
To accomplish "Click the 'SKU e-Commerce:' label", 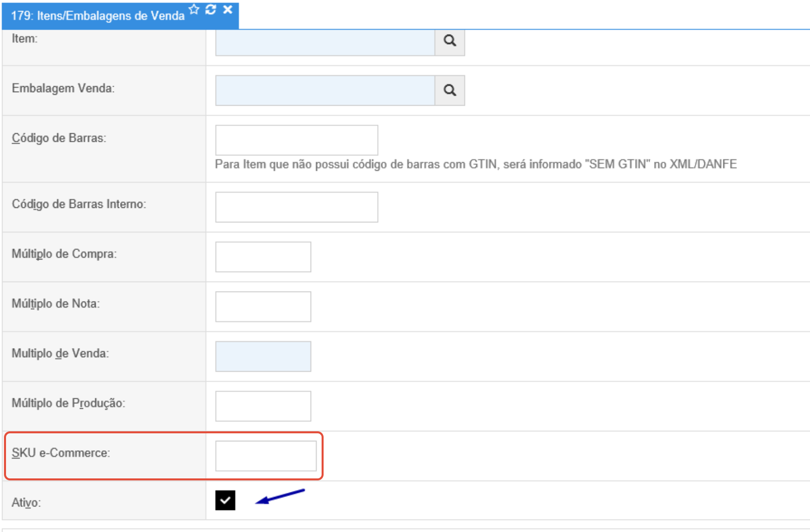I will pyautogui.click(x=61, y=453).
